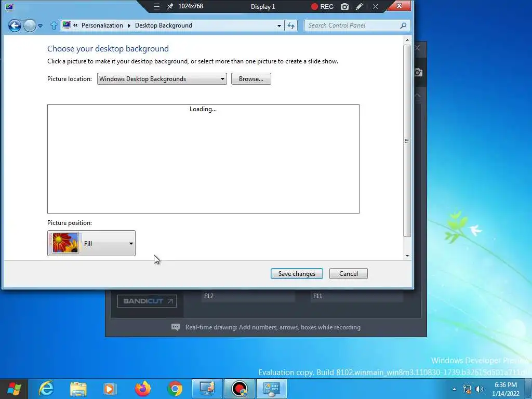Screen dimensions: 532x399
Task: Click the Bandicam recording bar menu icon
Action: [156, 6]
